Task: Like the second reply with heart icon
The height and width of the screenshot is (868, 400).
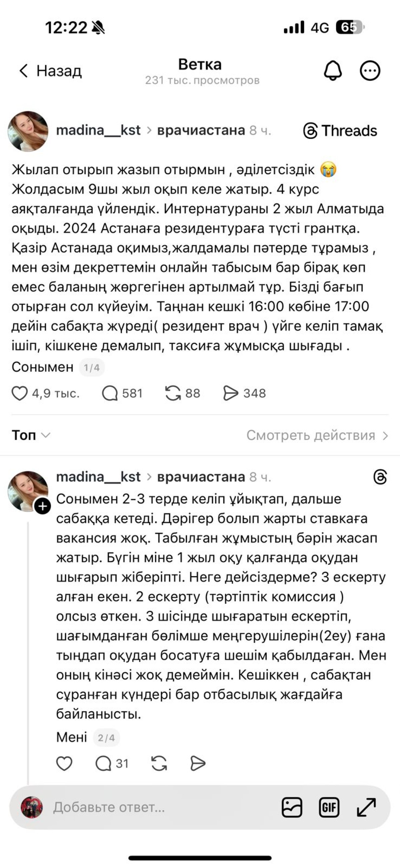Action: pos(64,764)
